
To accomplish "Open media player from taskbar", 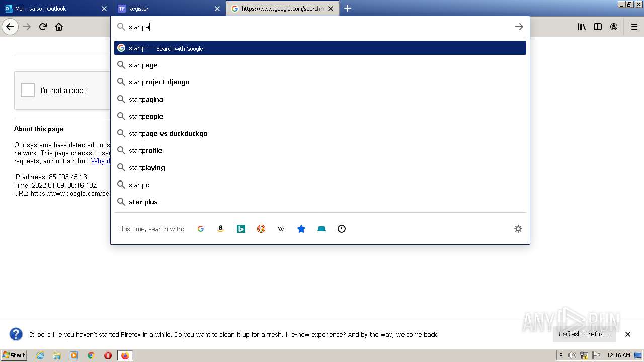I will (74, 355).
